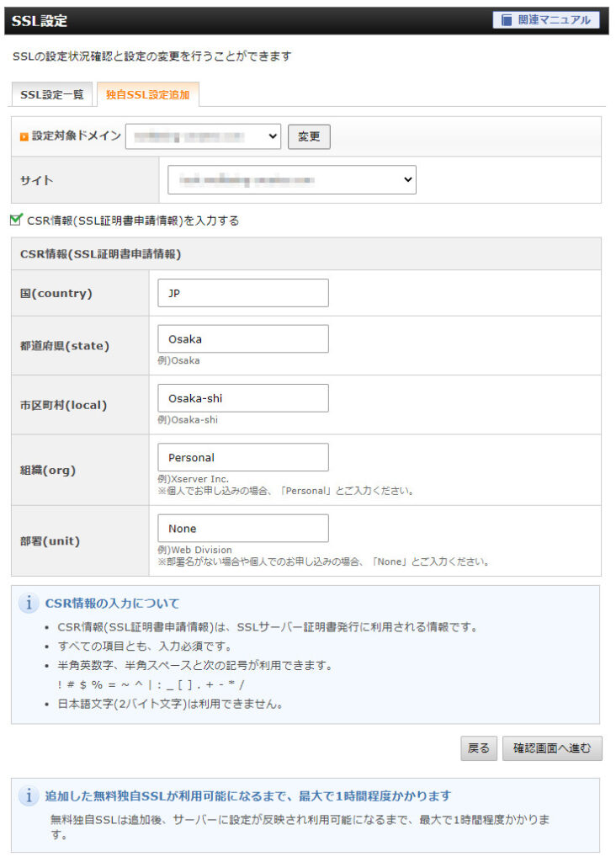Click the 国(country) input field with JP
The image size is (616, 862).
pyautogui.click(x=243, y=293)
